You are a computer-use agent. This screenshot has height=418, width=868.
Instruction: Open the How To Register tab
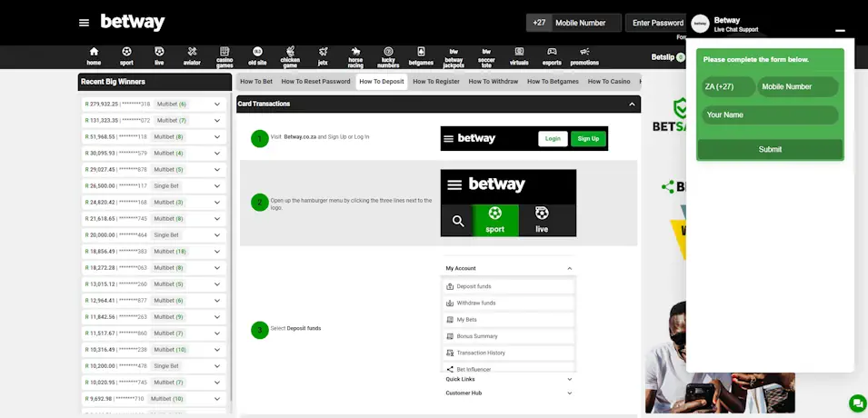[436, 82]
